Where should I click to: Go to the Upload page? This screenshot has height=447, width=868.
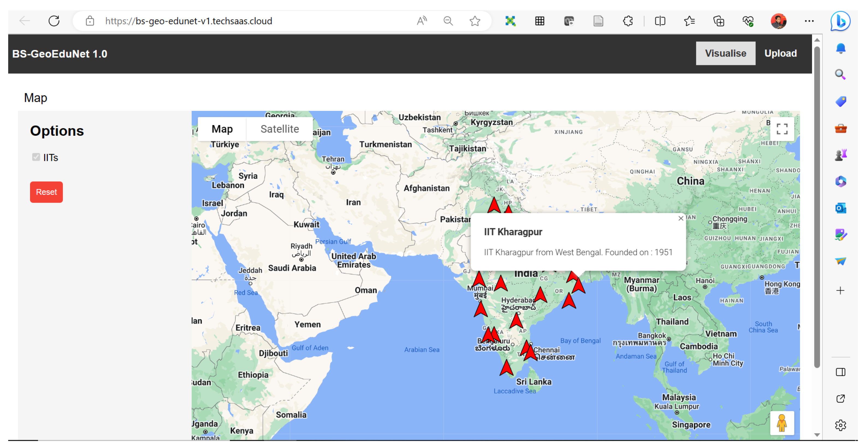(x=780, y=53)
